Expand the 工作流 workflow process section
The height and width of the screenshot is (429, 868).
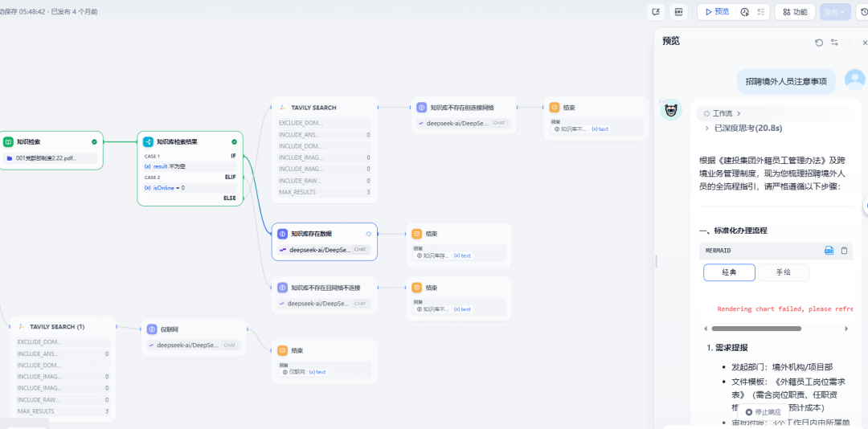722,113
